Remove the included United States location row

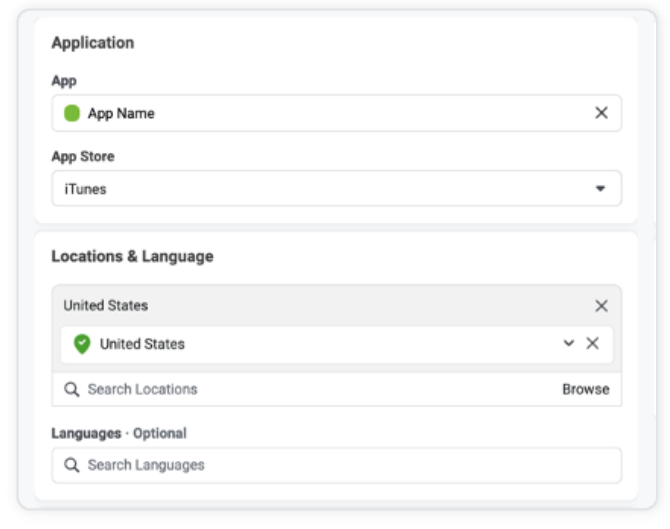pos(592,343)
